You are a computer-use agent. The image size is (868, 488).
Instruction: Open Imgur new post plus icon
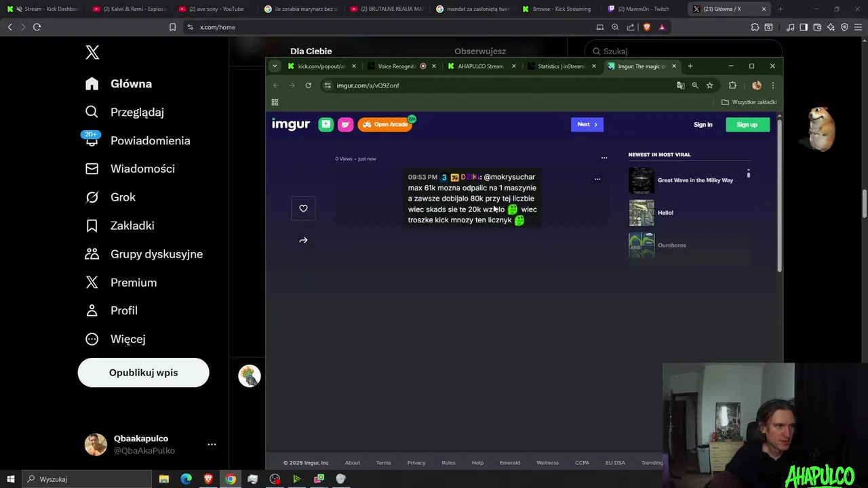pyautogui.click(x=326, y=124)
